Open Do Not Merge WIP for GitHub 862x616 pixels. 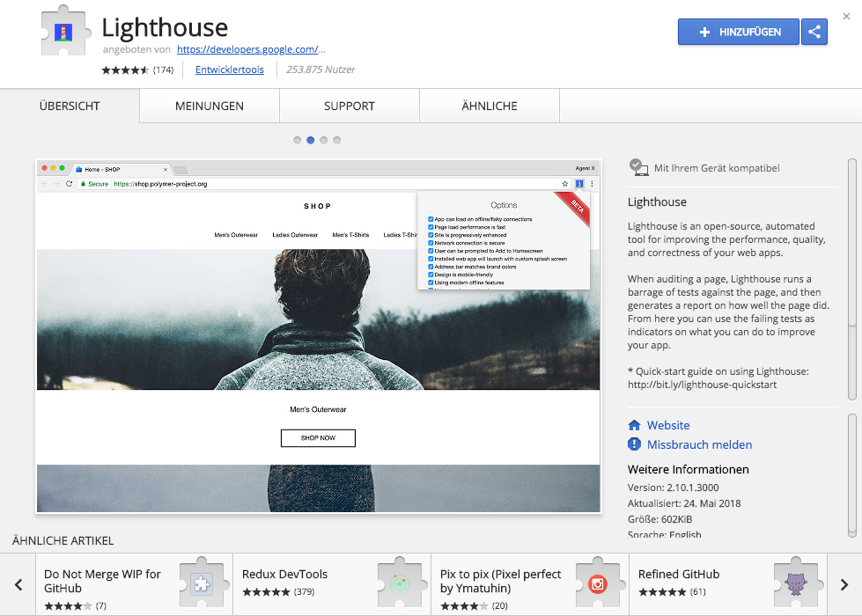134,584
